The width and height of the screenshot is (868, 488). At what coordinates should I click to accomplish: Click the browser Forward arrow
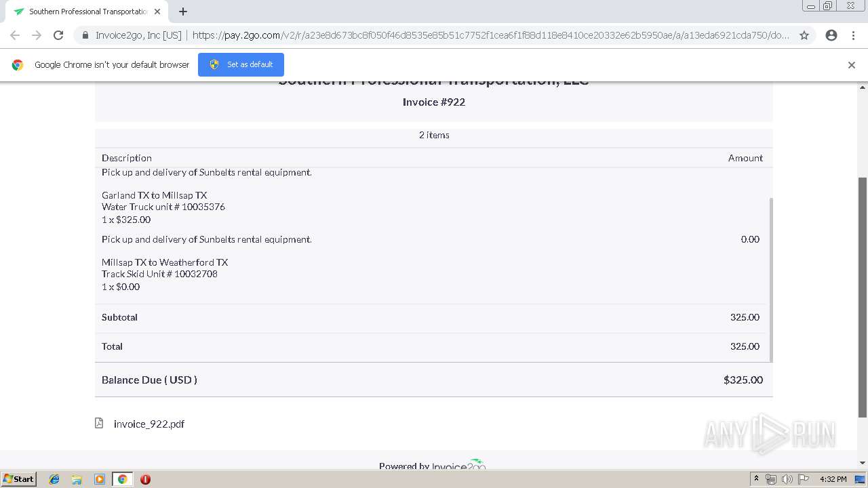click(37, 35)
